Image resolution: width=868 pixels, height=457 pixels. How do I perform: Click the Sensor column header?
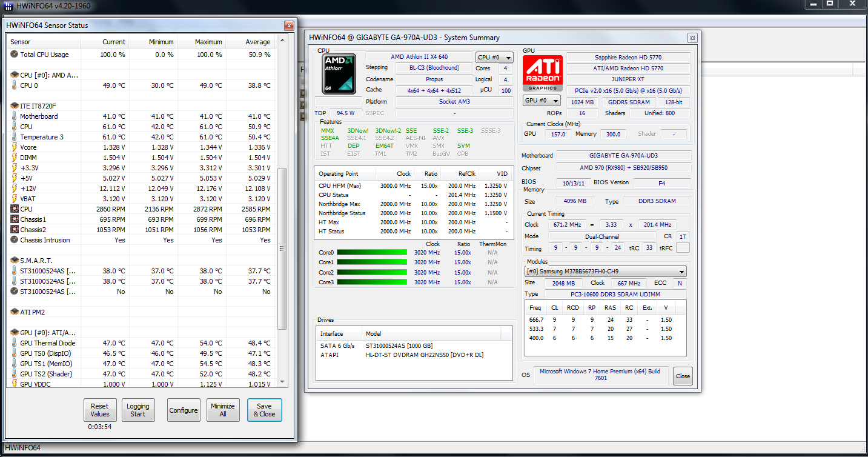click(44, 42)
